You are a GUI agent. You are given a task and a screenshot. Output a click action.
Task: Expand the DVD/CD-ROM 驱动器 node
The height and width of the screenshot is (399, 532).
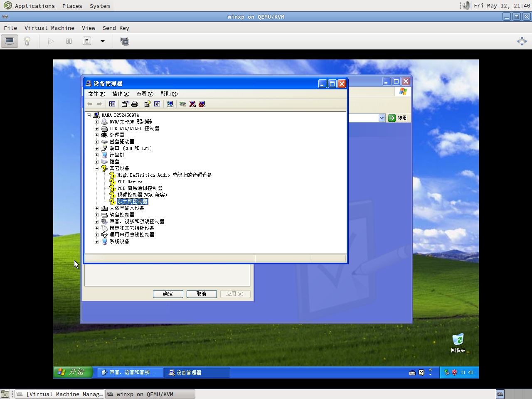tap(96, 122)
